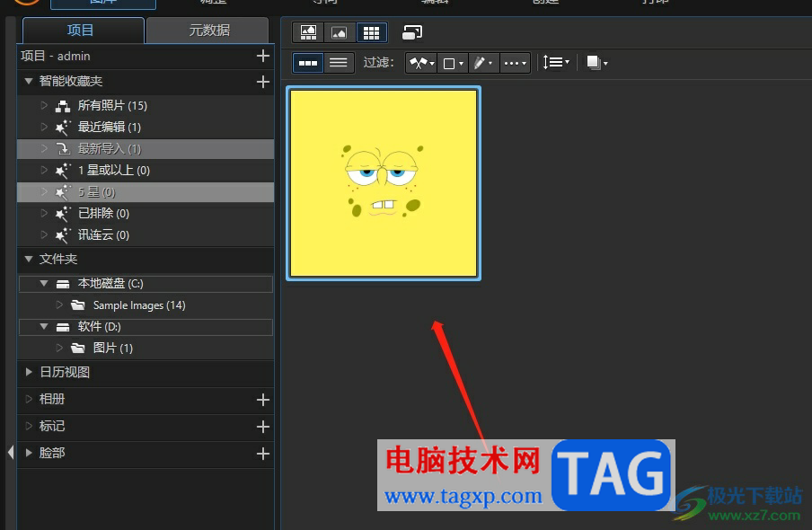Image resolution: width=812 pixels, height=530 pixels.
Task: Open the secondary display window icon
Action: coord(412,33)
